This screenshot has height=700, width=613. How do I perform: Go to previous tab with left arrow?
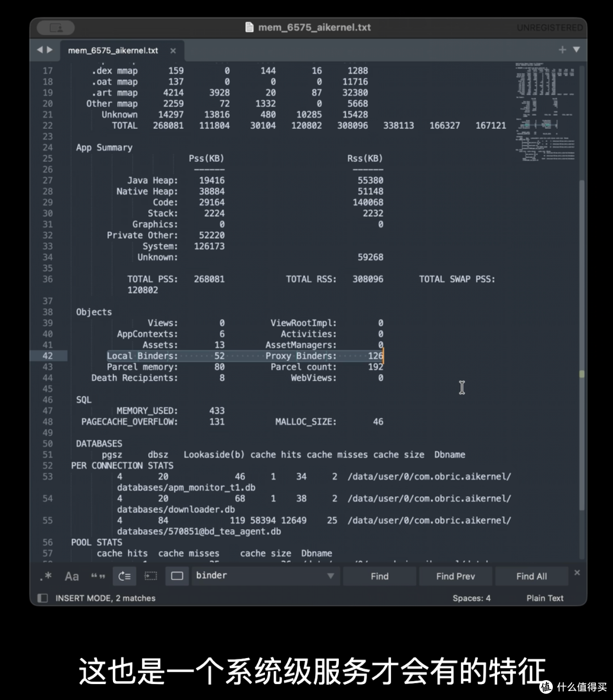click(x=40, y=50)
